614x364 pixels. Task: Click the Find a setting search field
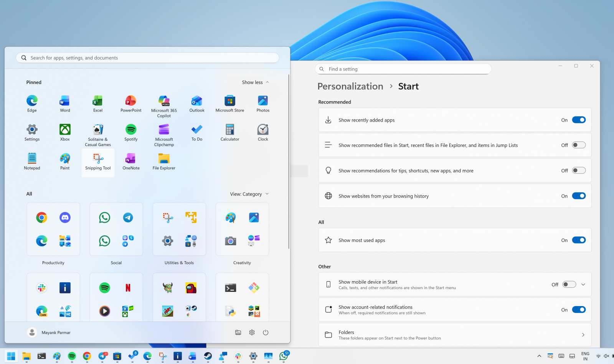[403, 69]
